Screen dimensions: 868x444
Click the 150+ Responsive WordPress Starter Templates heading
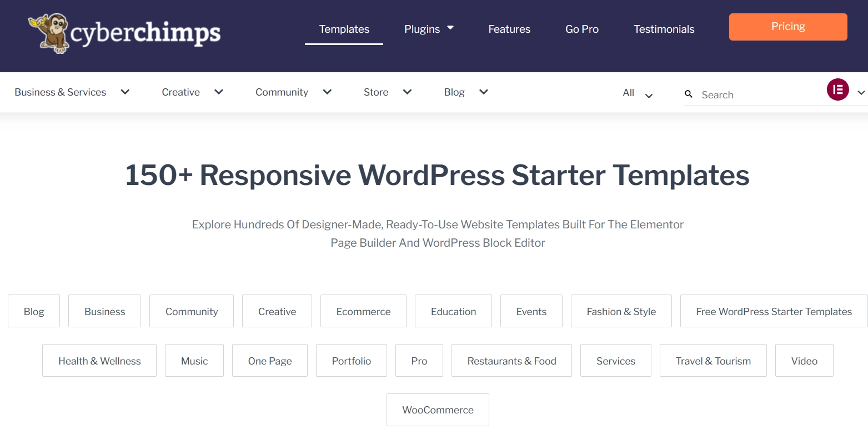pos(438,175)
